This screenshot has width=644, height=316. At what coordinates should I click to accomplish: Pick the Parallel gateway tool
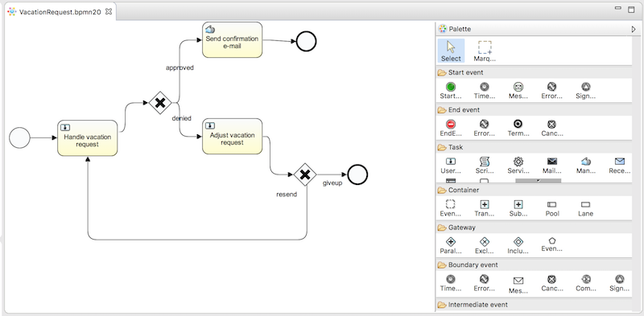[451, 245]
